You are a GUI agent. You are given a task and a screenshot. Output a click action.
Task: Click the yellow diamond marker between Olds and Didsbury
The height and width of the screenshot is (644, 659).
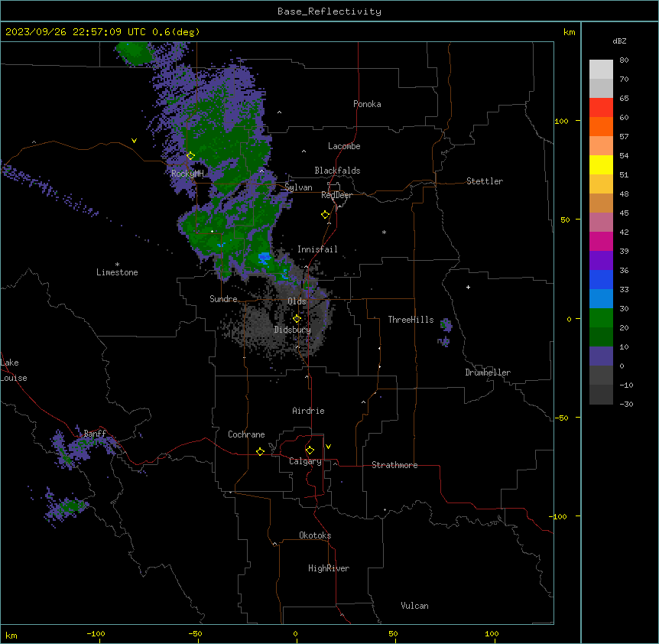(297, 319)
